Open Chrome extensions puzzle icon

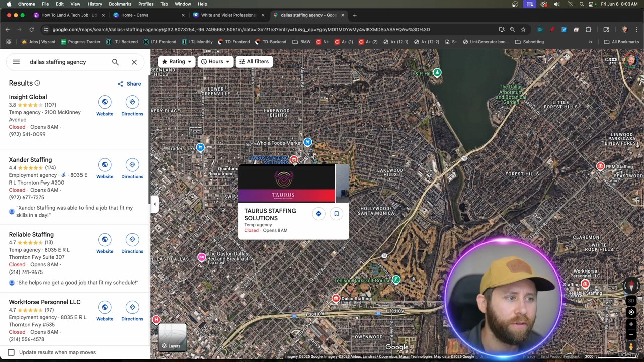tap(588, 30)
